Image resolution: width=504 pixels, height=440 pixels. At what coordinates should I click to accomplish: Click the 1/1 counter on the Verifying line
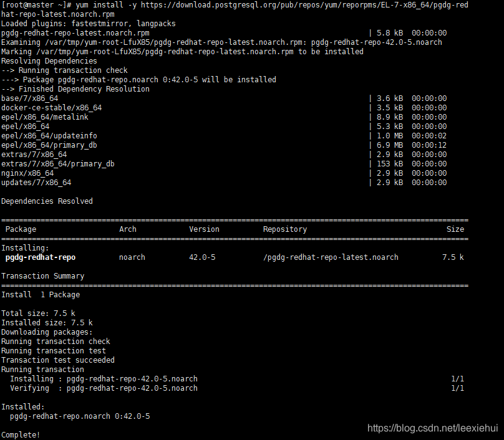point(457,388)
